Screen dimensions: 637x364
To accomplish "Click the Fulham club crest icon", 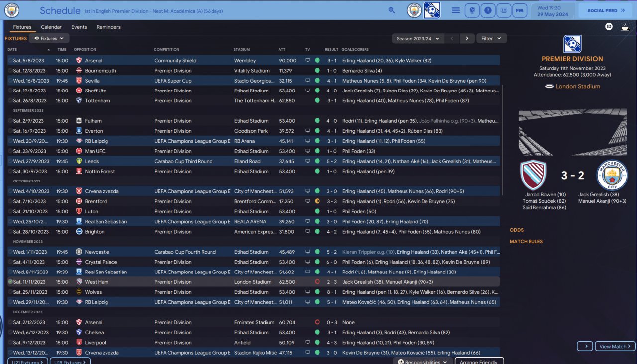I will 79,121.
